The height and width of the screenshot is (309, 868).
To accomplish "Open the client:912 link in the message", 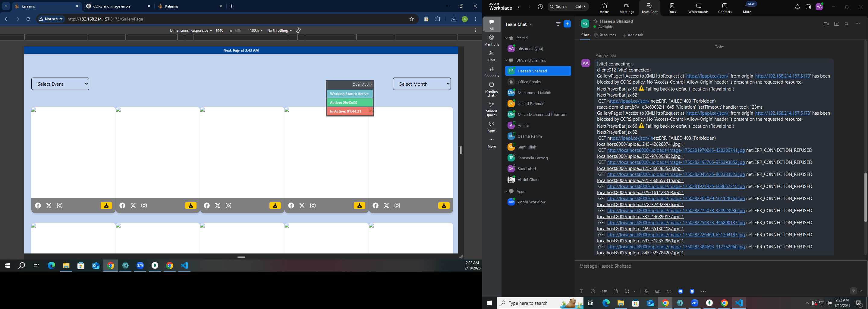I will coord(606,70).
